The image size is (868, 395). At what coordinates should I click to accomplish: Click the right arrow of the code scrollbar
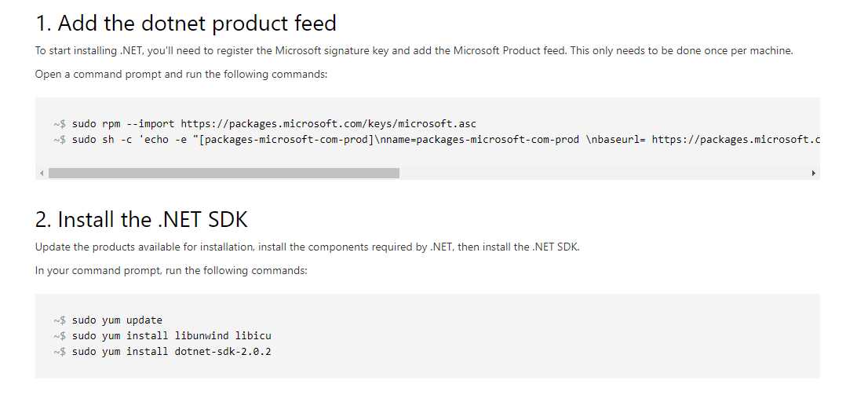pyautogui.click(x=813, y=174)
